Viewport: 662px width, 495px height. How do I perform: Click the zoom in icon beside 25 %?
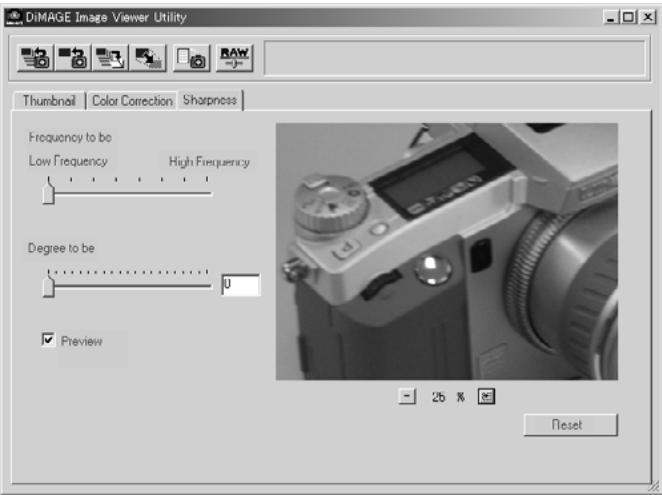pos(486,396)
